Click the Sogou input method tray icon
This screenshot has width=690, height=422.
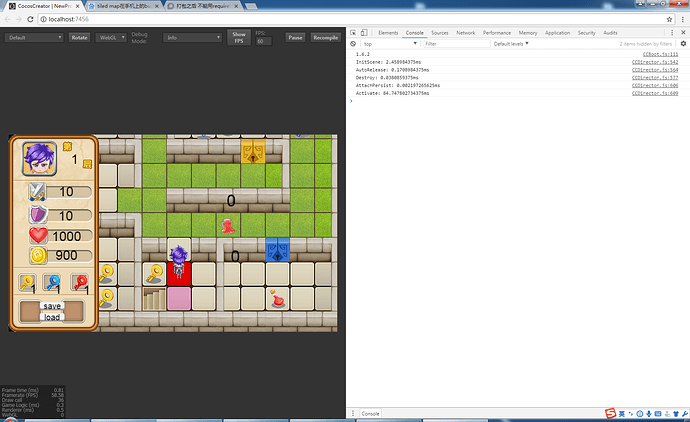tap(610, 413)
